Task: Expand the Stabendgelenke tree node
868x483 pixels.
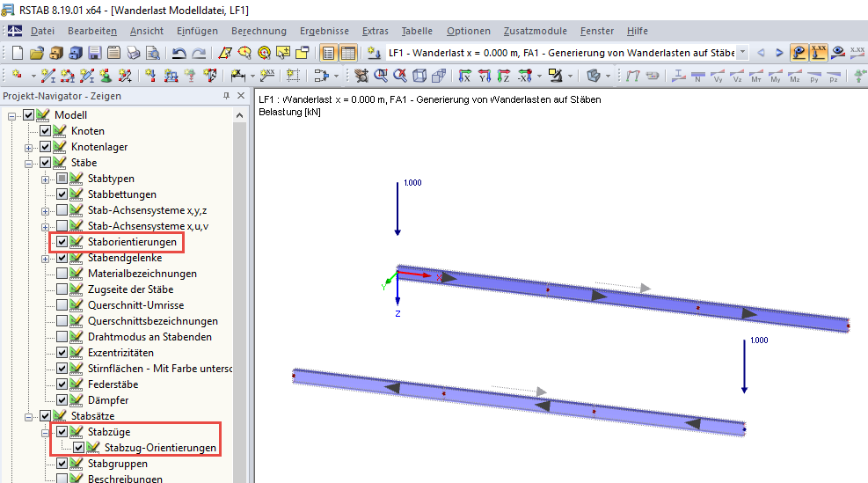Action: coord(46,259)
